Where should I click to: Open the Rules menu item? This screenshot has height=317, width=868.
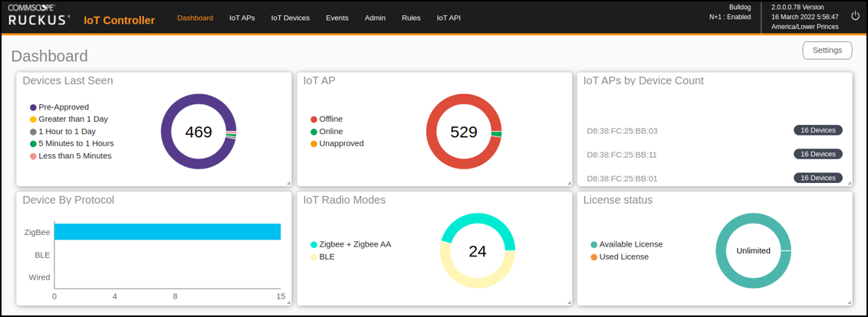tap(411, 18)
